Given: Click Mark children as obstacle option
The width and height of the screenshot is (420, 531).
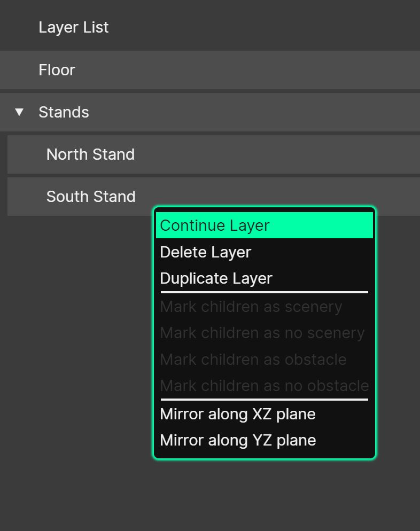Looking at the screenshot, I should [253, 359].
